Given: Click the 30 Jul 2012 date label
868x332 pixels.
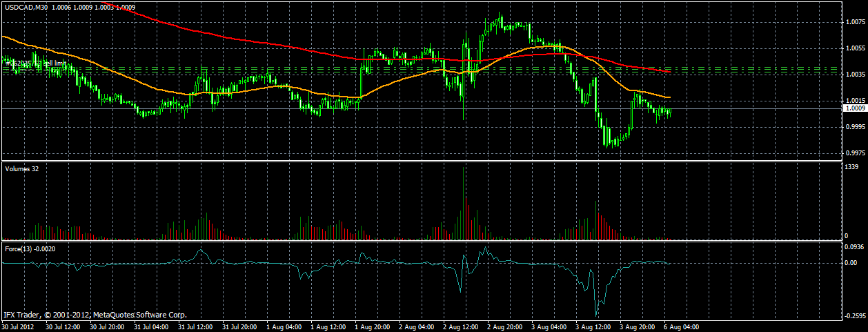Looking at the screenshot, I should (x=19, y=326).
